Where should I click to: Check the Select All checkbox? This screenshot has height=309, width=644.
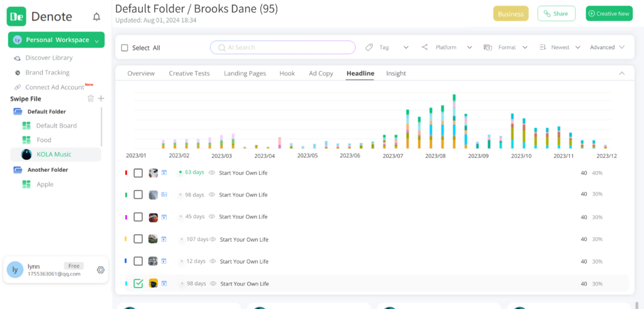[125, 48]
